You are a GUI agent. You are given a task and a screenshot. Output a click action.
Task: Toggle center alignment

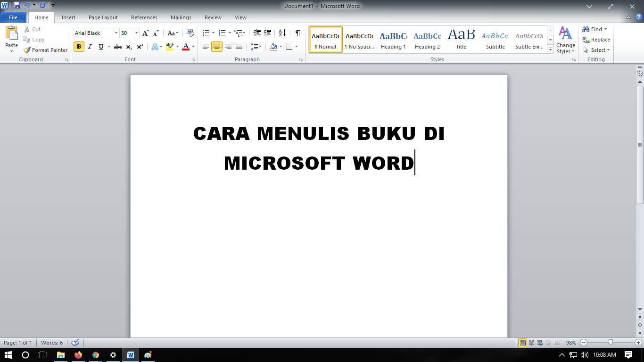pos(217,47)
